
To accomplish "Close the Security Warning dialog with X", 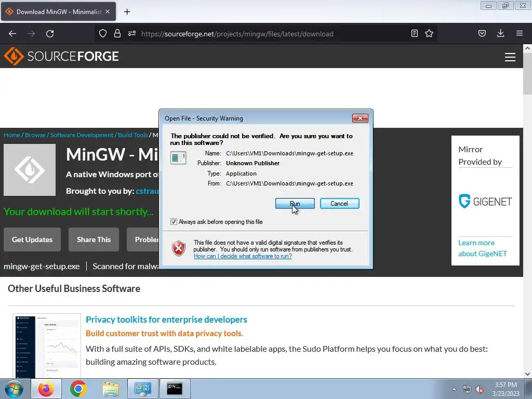I will 361,118.
